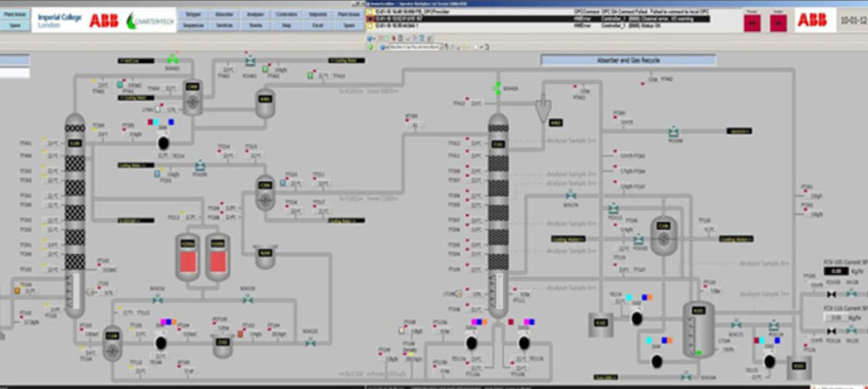Click the ABB logo at top right
This screenshot has height=389, width=868.
(812, 20)
